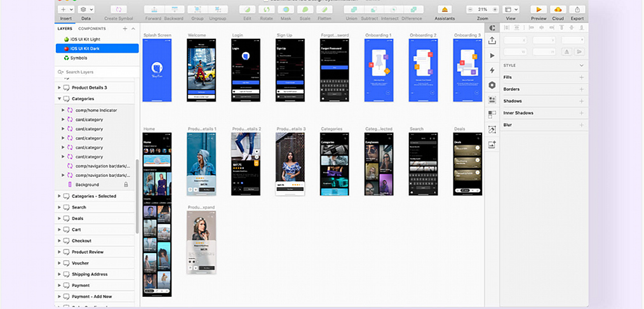644x309 pixels.
Task: Click the lightning bolt plugin icon
Action: click(492, 70)
